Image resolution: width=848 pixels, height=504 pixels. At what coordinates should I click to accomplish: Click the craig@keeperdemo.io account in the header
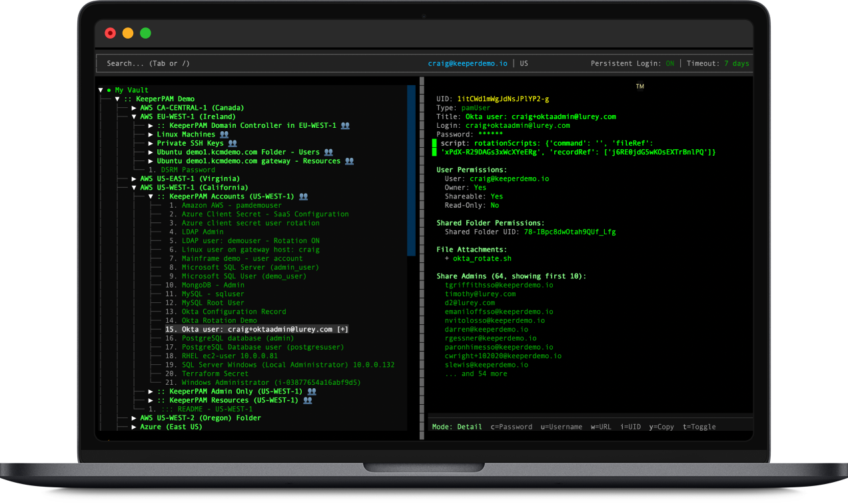[x=467, y=64]
